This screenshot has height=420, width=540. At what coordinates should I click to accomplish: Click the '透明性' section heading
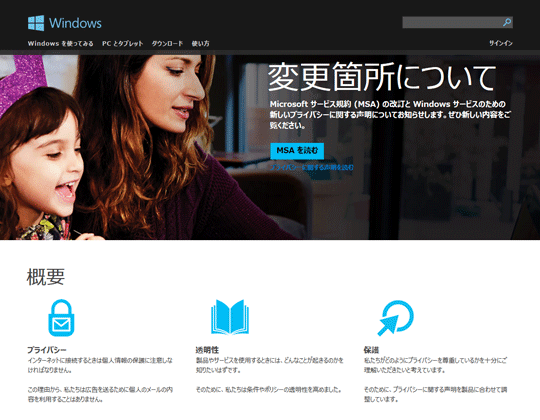point(207,350)
